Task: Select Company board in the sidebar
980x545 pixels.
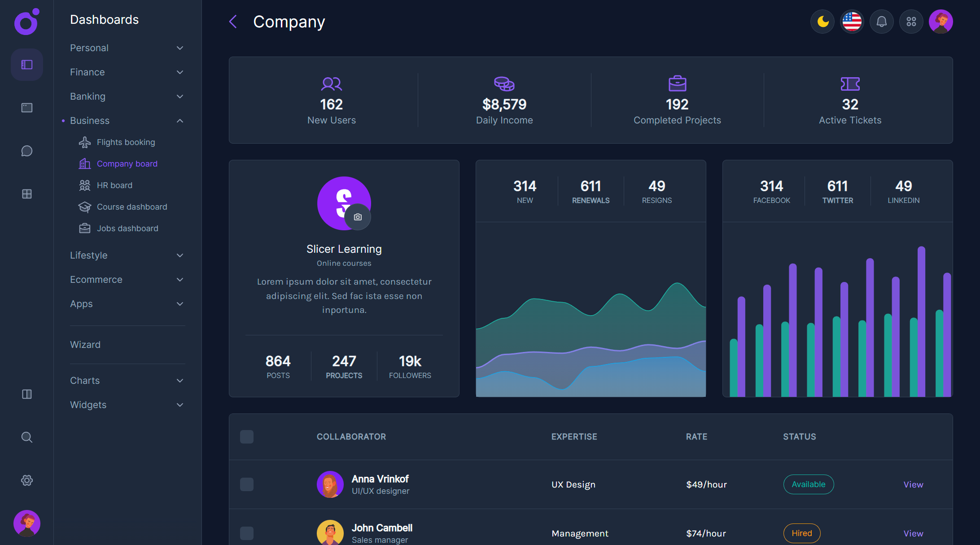Action: point(127,163)
